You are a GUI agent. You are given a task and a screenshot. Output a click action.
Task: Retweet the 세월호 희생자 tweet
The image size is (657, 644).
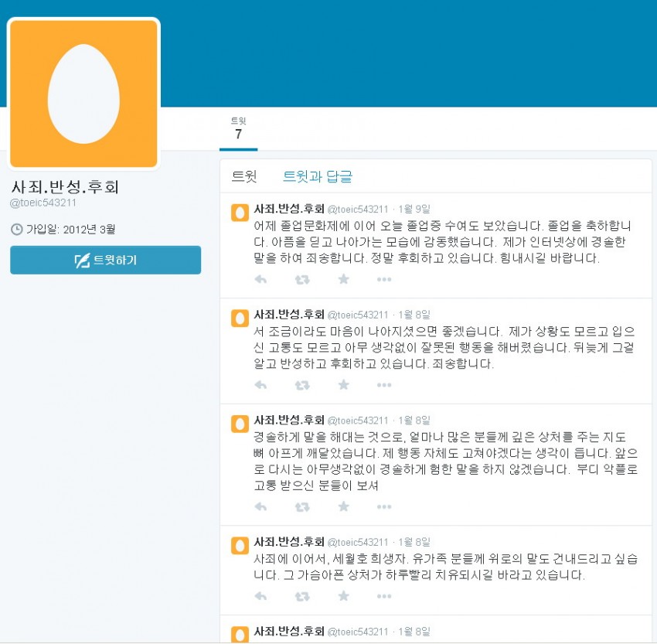[x=302, y=596]
